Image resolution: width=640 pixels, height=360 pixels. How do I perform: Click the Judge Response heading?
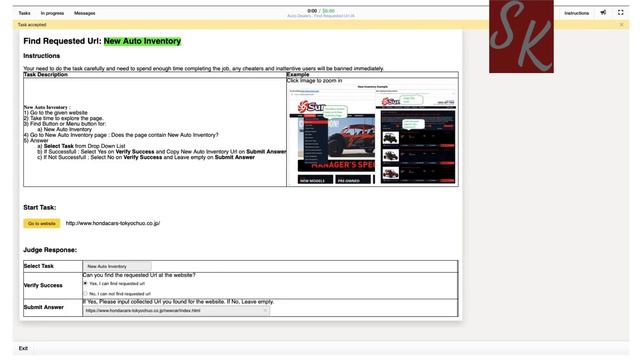50,250
